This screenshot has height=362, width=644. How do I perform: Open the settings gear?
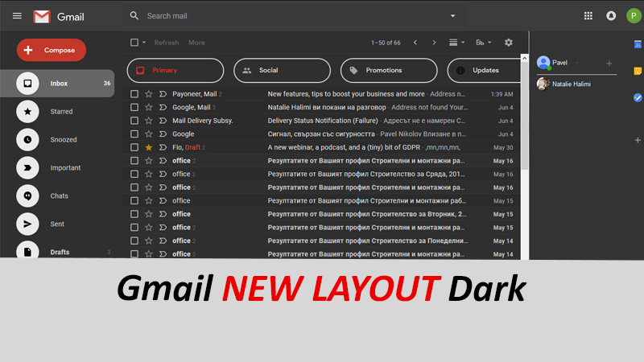(x=509, y=43)
